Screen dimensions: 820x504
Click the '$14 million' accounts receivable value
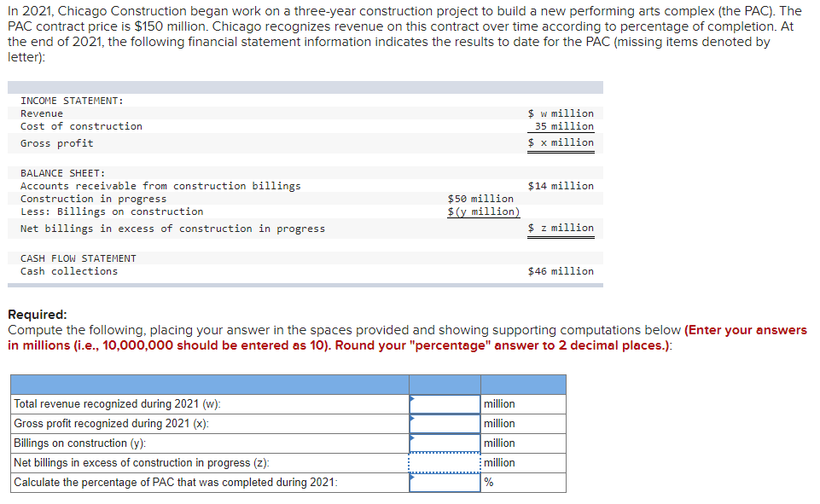tap(561, 186)
